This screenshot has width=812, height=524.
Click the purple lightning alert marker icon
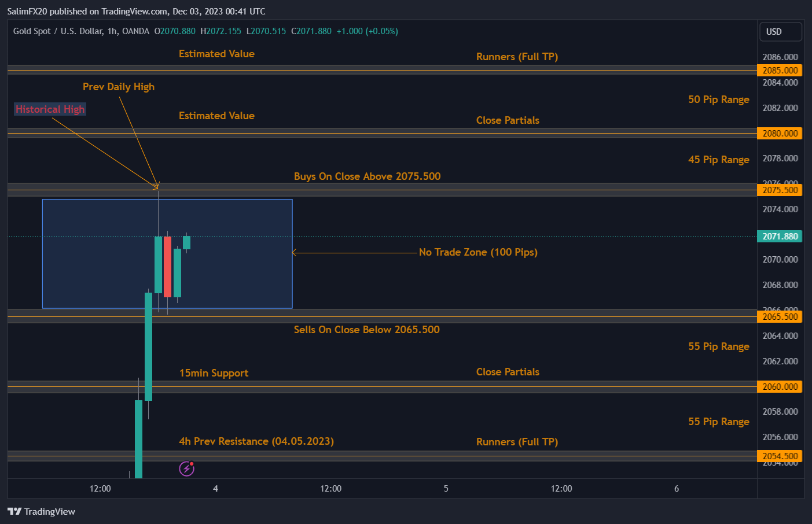coord(186,468)
